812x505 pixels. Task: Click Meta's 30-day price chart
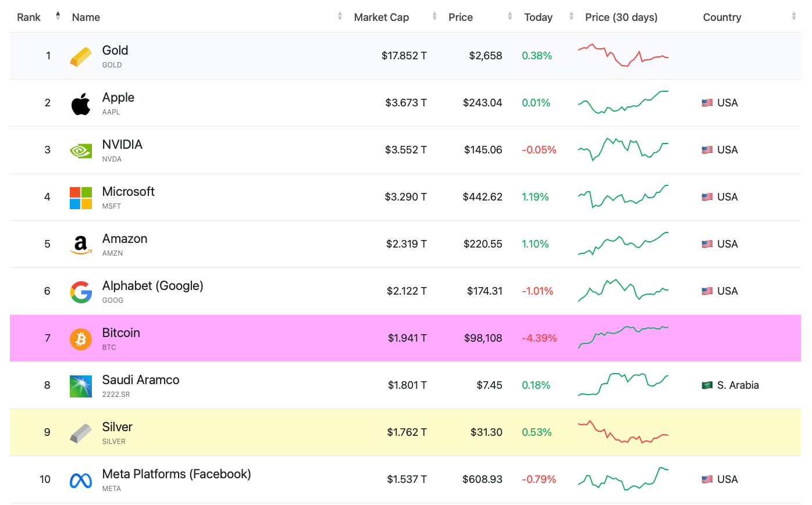pyautogui.click(x=623, y=479)
